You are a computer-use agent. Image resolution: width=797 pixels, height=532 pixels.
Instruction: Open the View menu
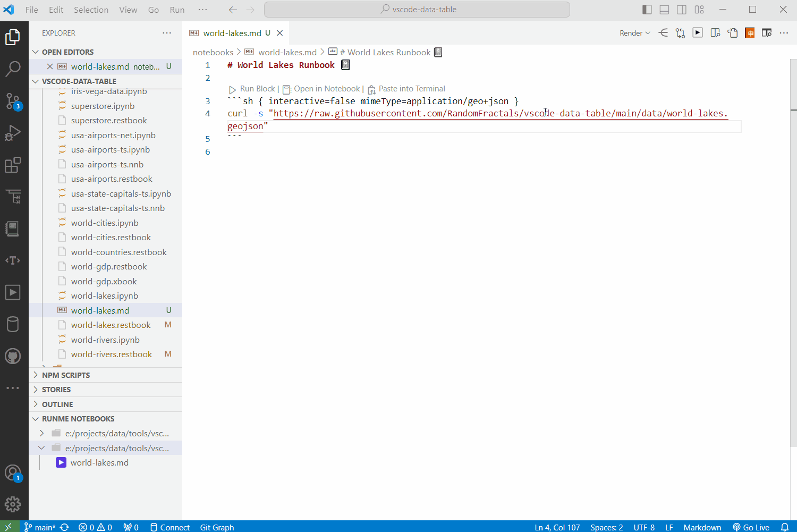(x=128, y=10)
